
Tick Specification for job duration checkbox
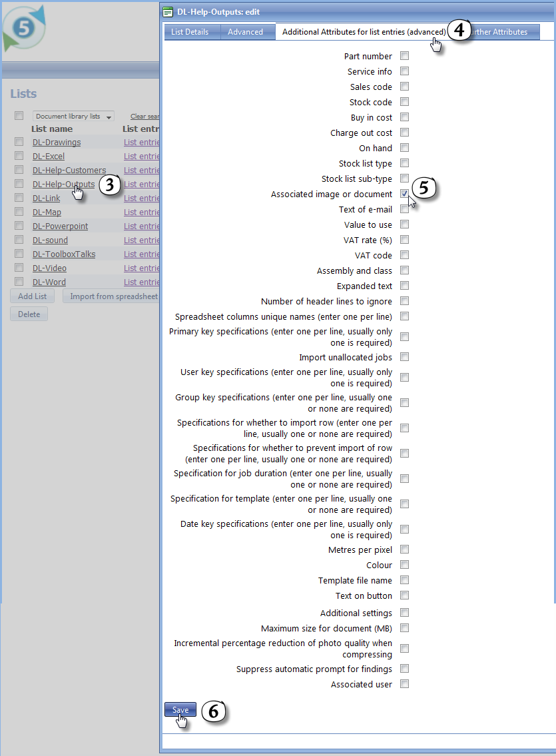point(405,479)
